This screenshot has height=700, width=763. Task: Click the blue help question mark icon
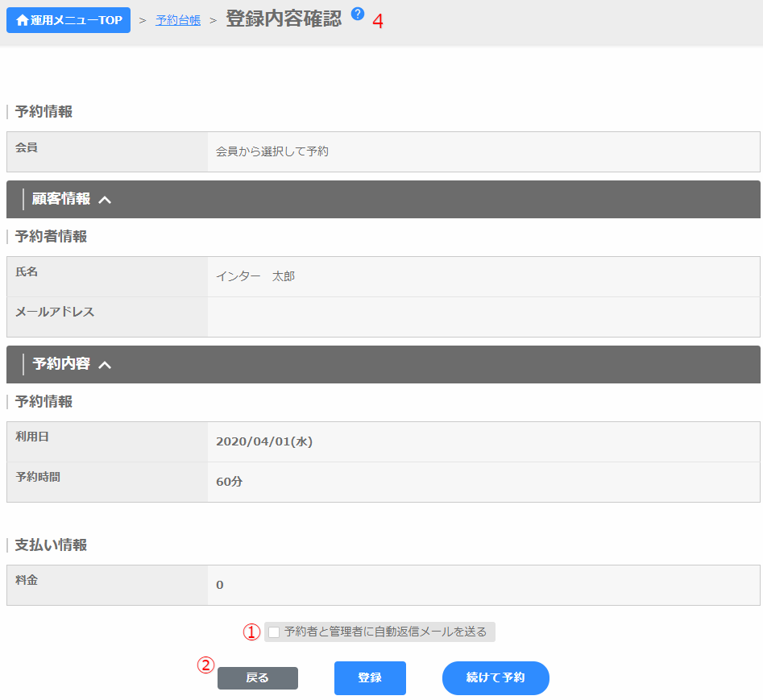358,14
